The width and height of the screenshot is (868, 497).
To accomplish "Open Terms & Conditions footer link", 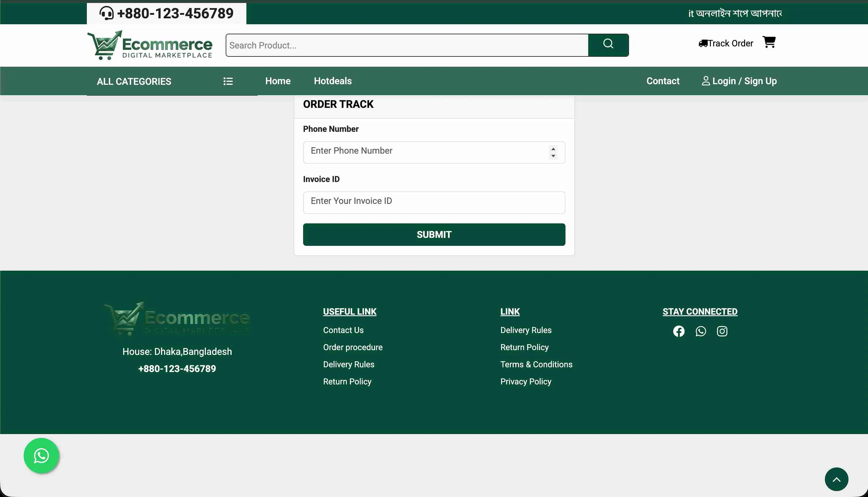I will click(x=536, y=364).
